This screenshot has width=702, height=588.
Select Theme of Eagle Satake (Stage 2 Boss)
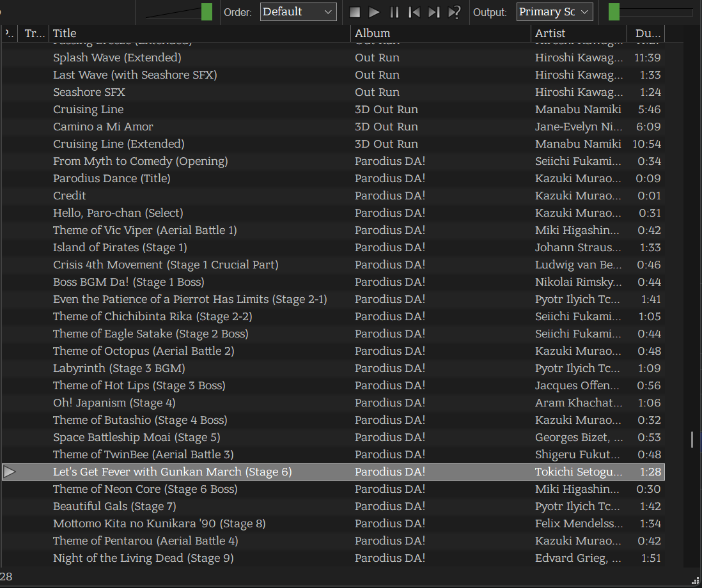tap(151, 334)
